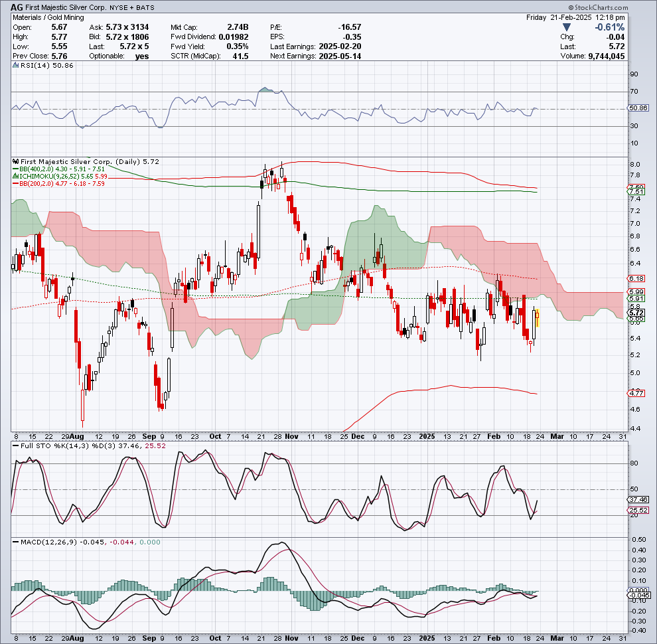Click the Prev Close value 5.76
The width and height of the screenshot is (657, 644).
[59, 56]
